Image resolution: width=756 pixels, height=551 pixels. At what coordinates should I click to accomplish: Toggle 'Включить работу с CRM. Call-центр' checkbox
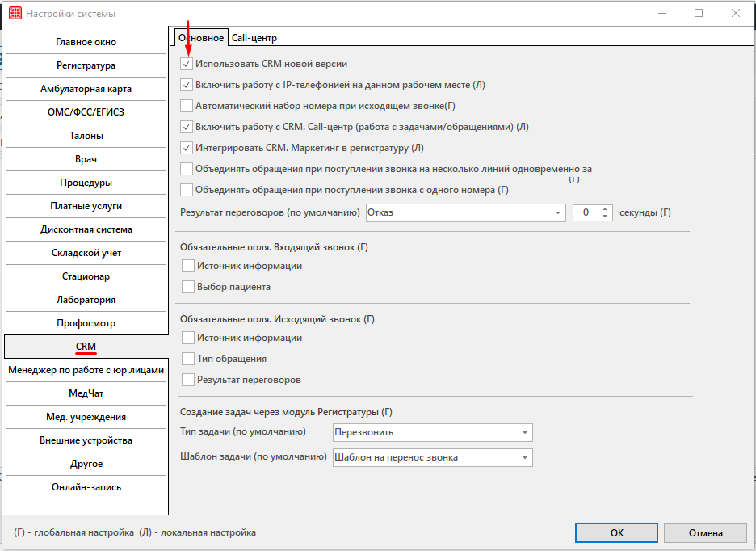tap(187, 127)
